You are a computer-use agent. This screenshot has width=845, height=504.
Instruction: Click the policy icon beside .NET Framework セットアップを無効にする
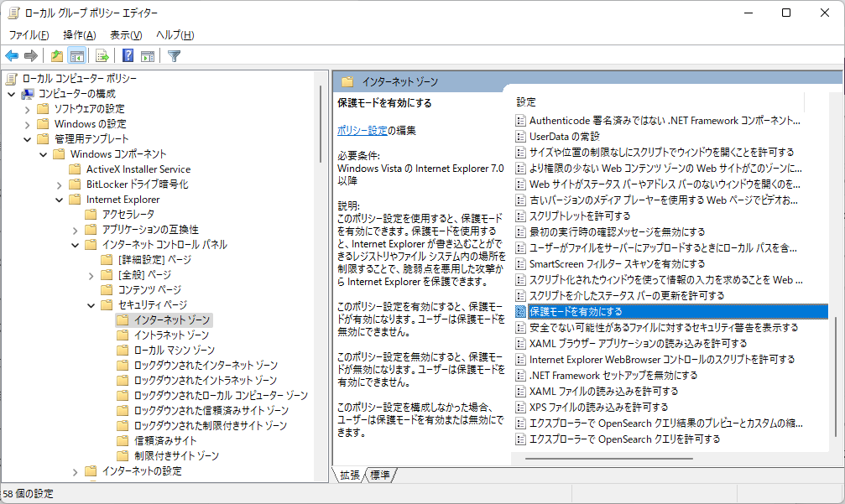[520, 376]
